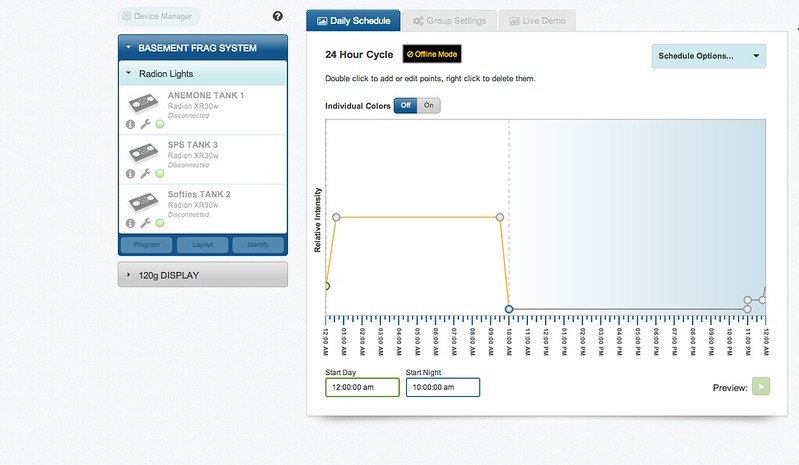The height and width of the screenshot is (465, 799).
Task: Click wrench icon for Softies TANK 2
Action: pos(145,222)
